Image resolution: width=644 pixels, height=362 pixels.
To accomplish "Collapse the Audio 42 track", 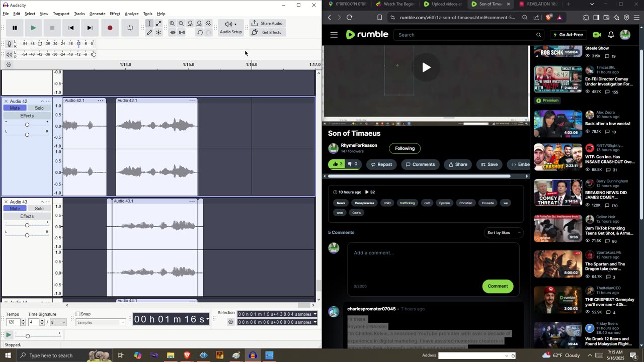I will click(42, 102).
